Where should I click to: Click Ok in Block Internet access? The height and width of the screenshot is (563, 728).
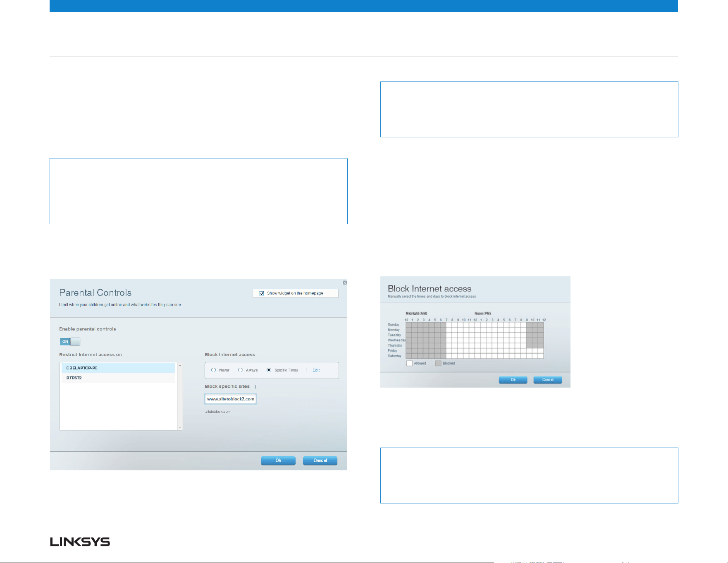click(x=513, y=380)
